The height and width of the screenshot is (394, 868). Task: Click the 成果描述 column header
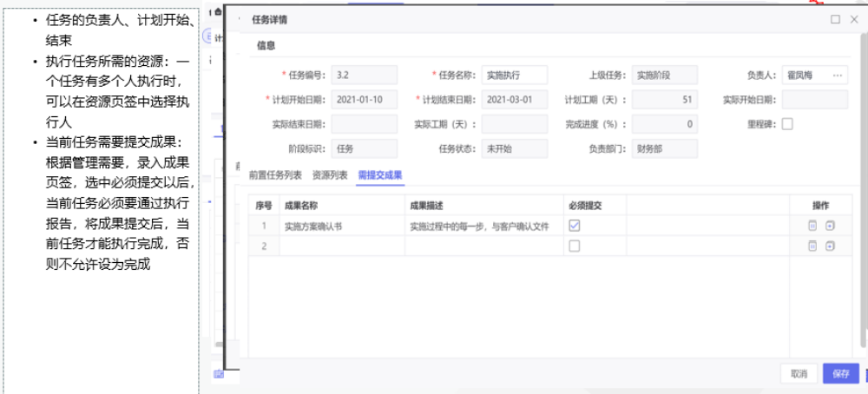[484, 206]
